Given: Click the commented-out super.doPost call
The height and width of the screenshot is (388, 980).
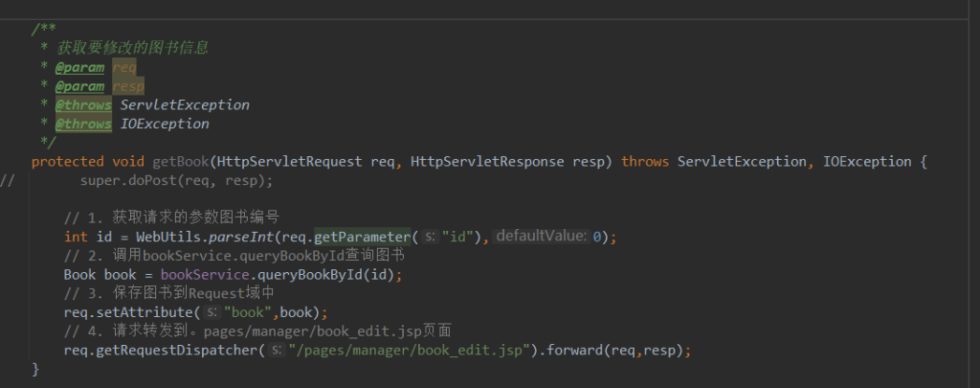Looking at the screenshot, I should [176, 180].
